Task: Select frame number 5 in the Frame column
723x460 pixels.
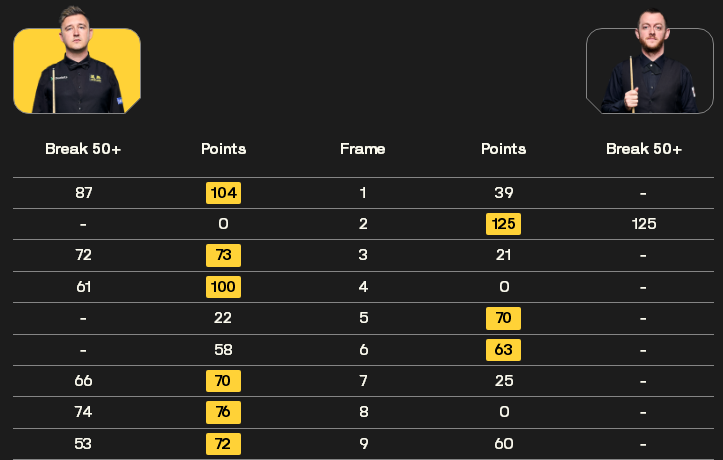Action: tap(363, 318)
